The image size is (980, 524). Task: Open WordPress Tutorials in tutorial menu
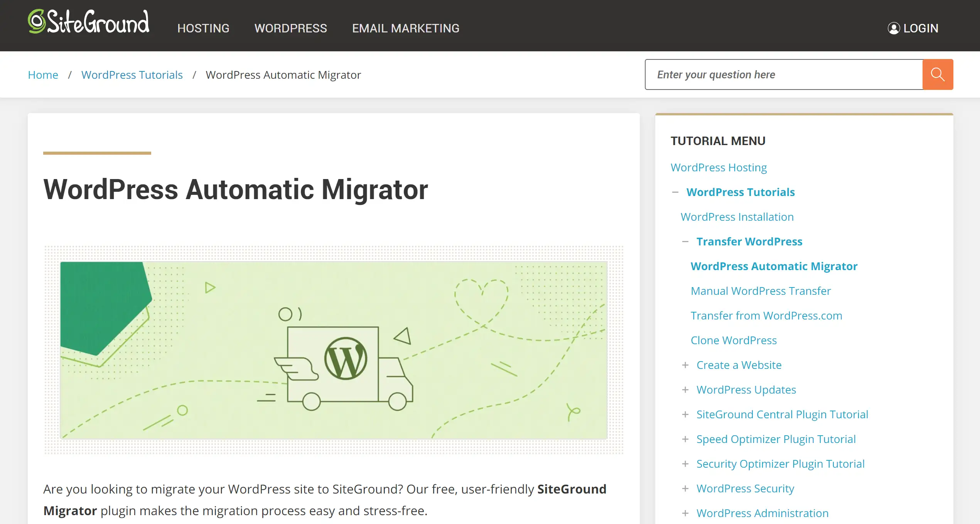740,192
